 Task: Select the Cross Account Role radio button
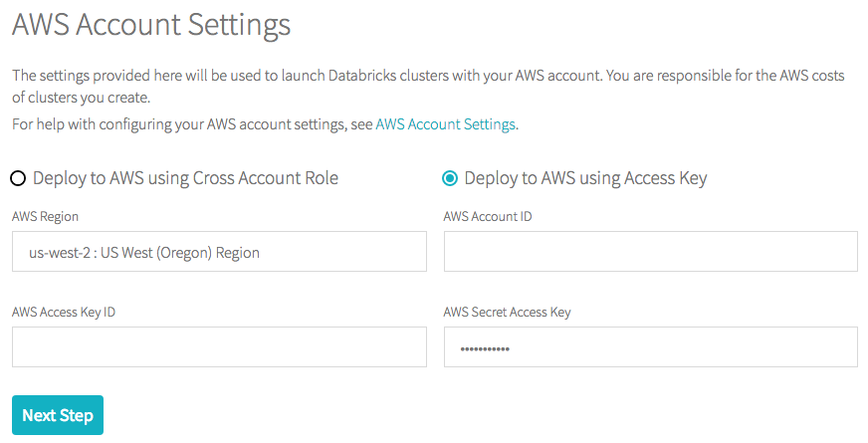point(18,178)
